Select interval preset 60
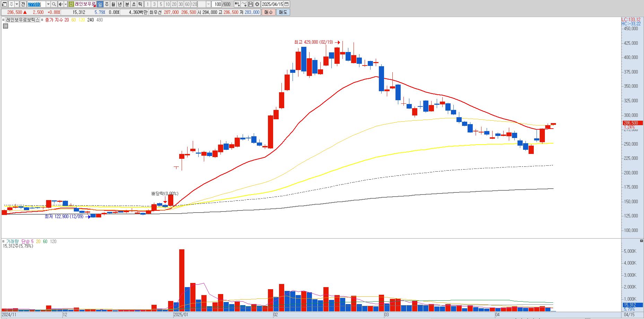The height and width of the screenshot is (319, 644). click(187, 4)
